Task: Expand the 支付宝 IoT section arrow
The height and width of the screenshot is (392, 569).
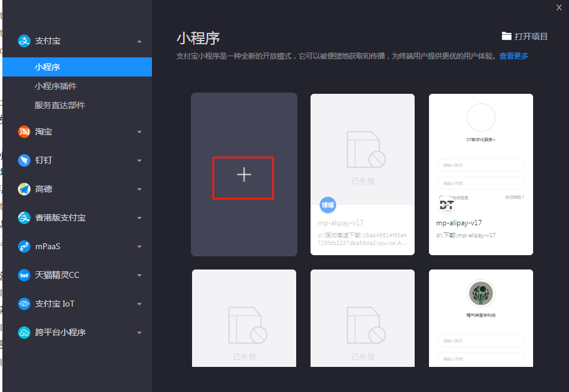Action: click(x=139, y=304)
